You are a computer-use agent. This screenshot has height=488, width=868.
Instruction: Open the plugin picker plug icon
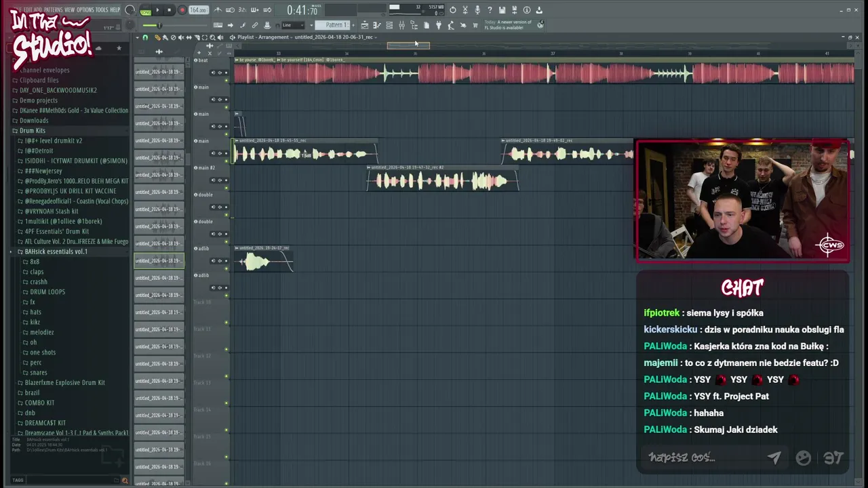coord(439,25)
